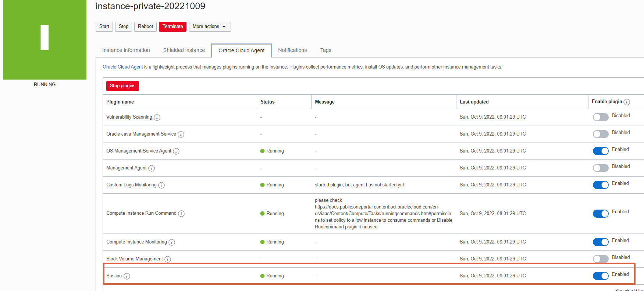Disable Custom Logs Monitoring toggle

pyautogui.click(x=601, y=185)
